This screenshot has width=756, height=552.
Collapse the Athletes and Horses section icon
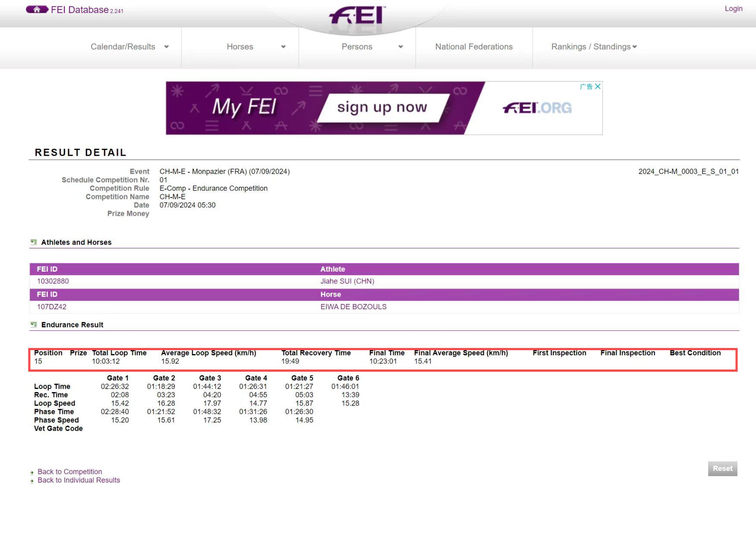[x=34, y=242]
